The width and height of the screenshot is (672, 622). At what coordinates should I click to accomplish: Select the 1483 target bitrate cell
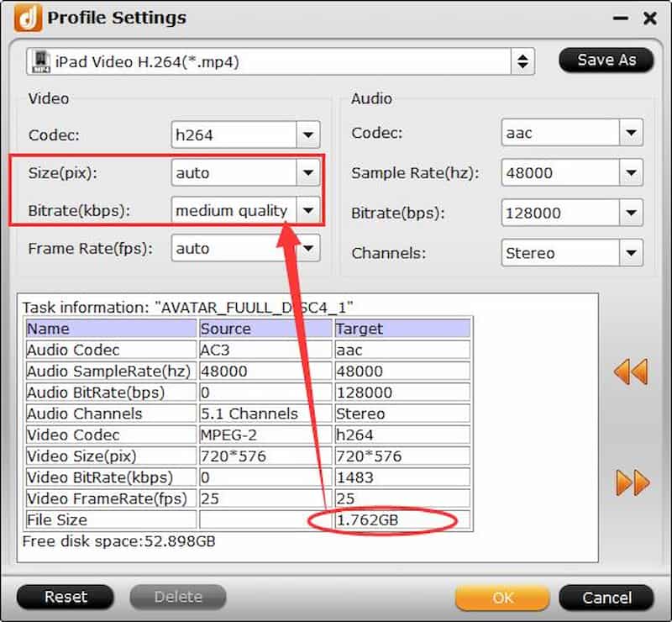point(402,477)
